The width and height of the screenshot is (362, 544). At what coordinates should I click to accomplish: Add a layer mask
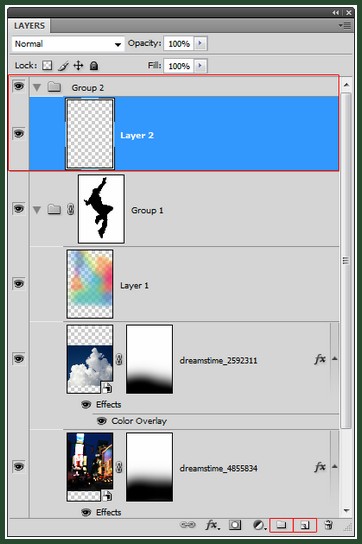235,525
